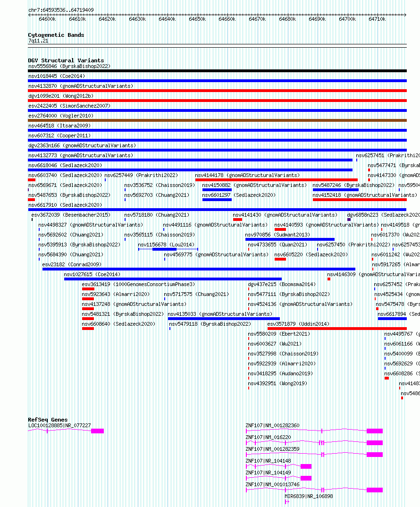This screenshot has height=507, width=420.
Task: Select nsv4144178 (gnomADStructuralVariants) label
Action: click(247, 175)
